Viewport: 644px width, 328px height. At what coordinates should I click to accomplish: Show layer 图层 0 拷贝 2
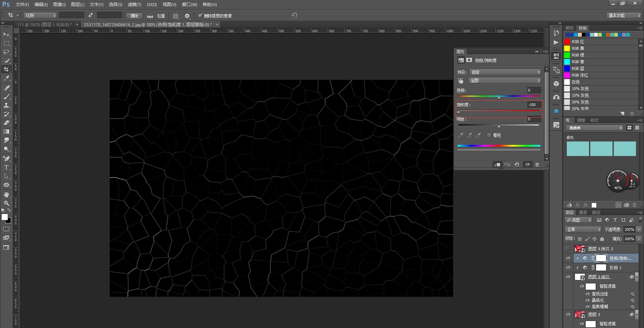[568, 249]
